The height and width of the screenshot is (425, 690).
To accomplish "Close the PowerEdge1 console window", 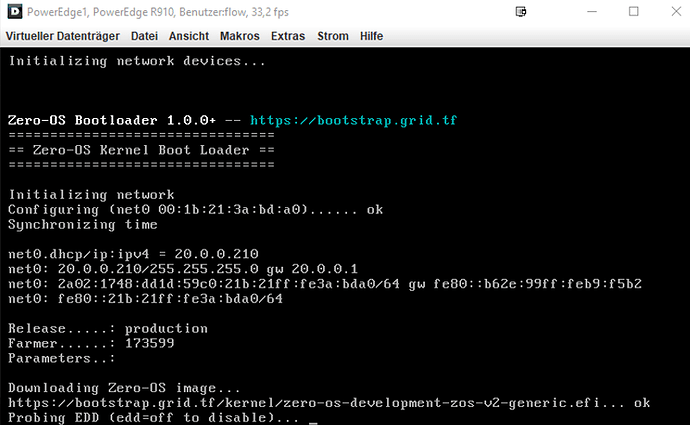I will click(x=676, y=11).
